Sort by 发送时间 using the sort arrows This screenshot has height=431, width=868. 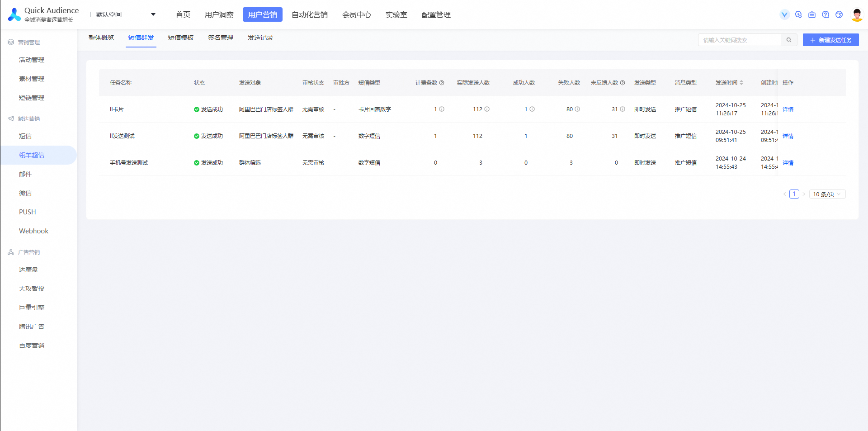click(741, 83)
